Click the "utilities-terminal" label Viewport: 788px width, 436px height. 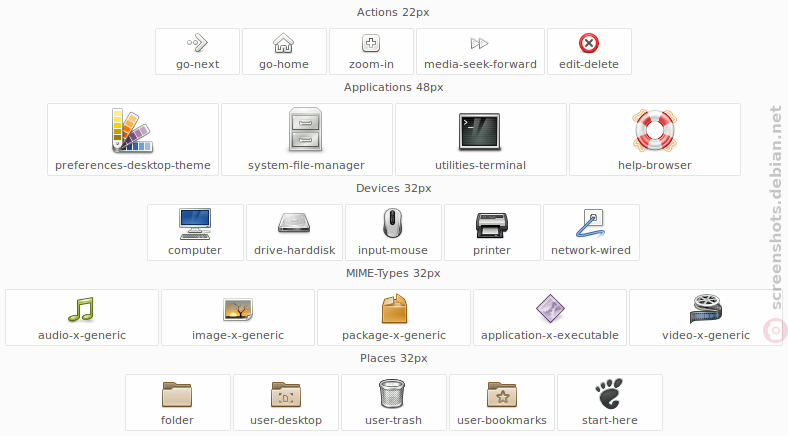coord(480,165)
